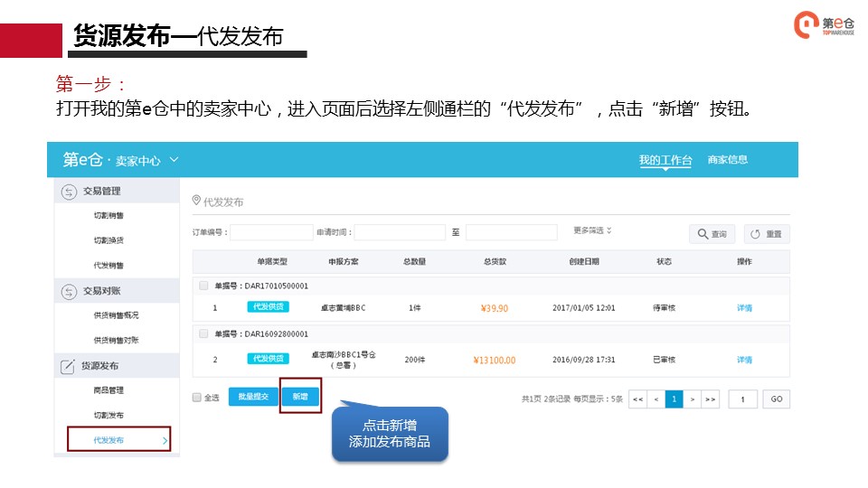The image size is (868, 488).
Task: Click the ¥39.90 amount
Action: (495, 308)
